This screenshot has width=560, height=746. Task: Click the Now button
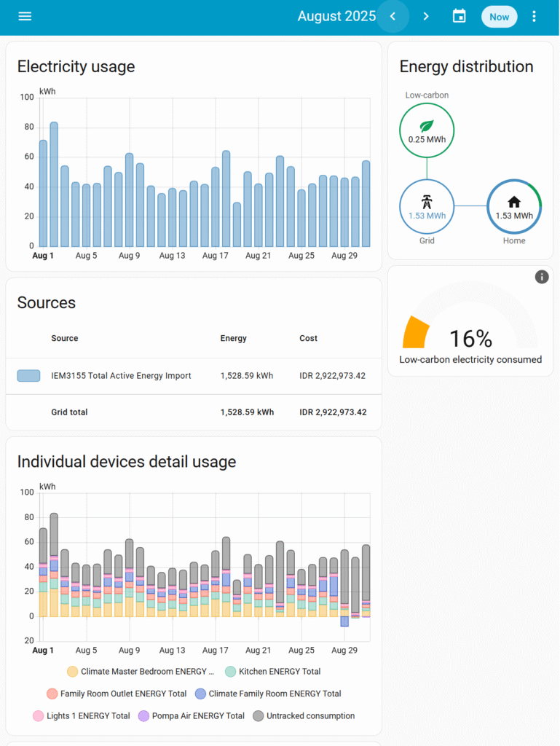499,17
